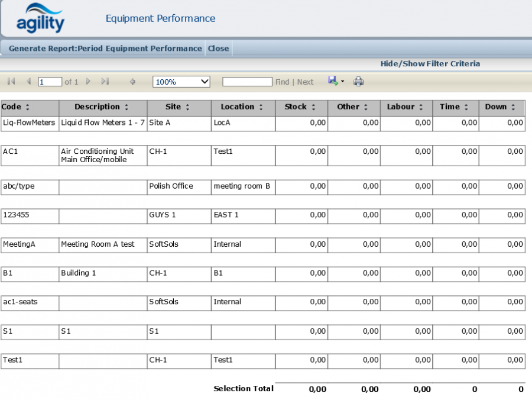Click the find text input box
Image resolution: width=532 pixels, height=400 pixels.
tap(247, 82)
